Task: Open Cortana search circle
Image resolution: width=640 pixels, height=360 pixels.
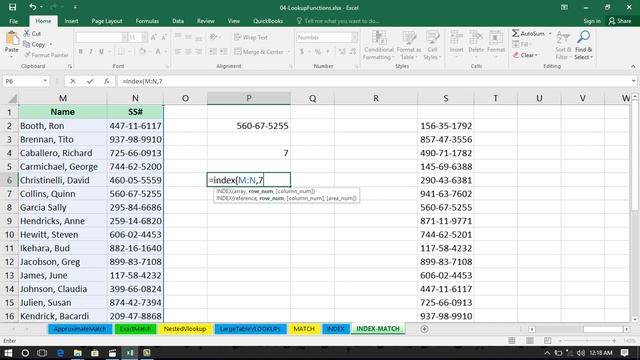Action: (x=25, y=353)
